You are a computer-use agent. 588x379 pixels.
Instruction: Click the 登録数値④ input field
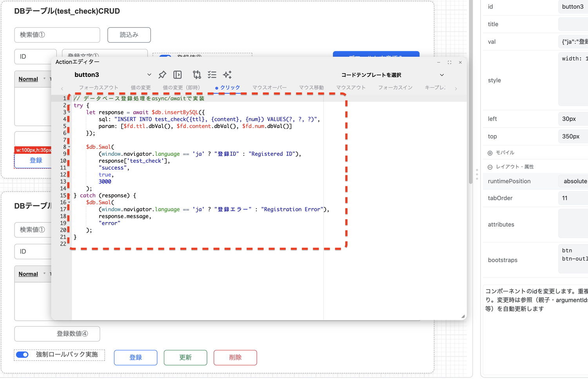(57, 334)
